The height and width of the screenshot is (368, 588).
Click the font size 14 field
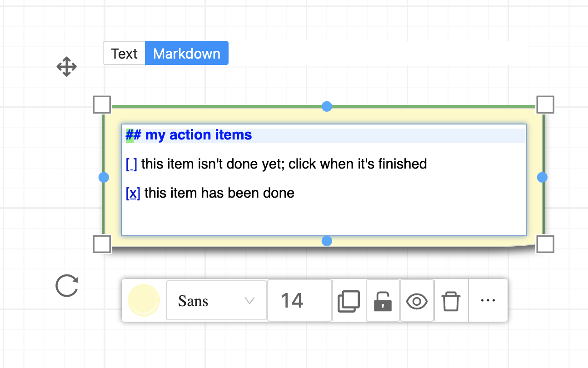[299, 301]
